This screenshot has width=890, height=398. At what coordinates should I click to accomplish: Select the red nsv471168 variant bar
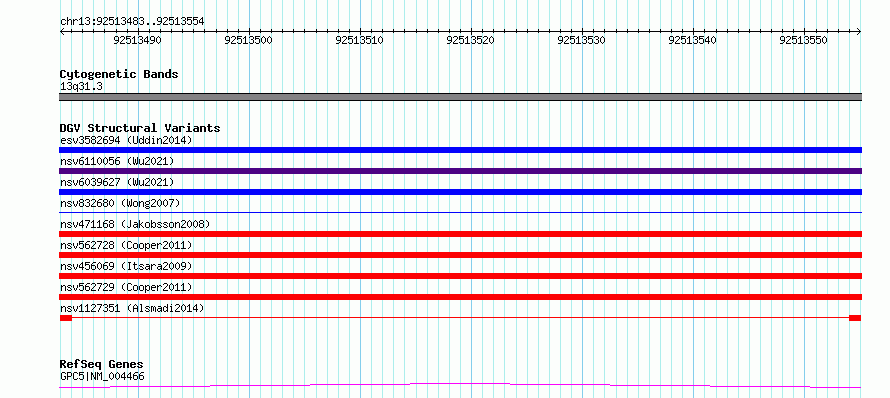tap(460, 234)
